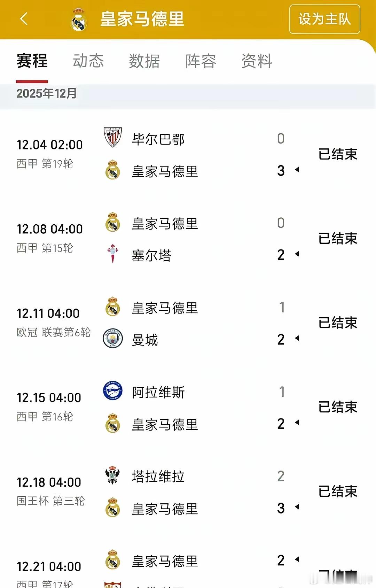Tap 阿拉维斯 team name
The image size is (376, 588).
[x=158, y=392]
